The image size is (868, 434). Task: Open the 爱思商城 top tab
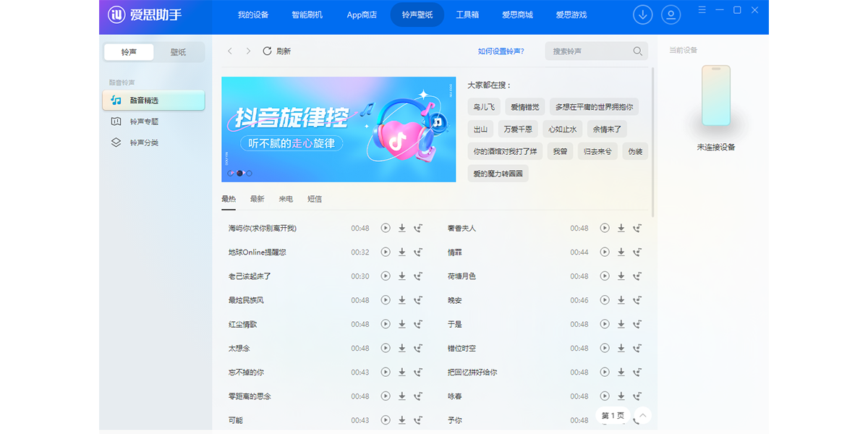(517, 14)
